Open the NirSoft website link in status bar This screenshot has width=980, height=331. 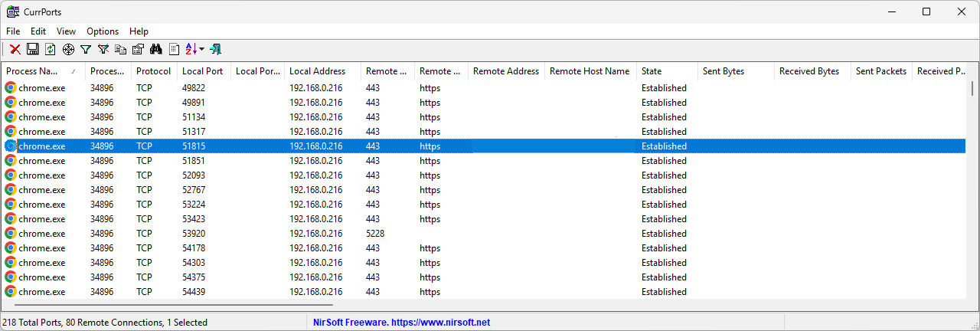tap(402, 323)
